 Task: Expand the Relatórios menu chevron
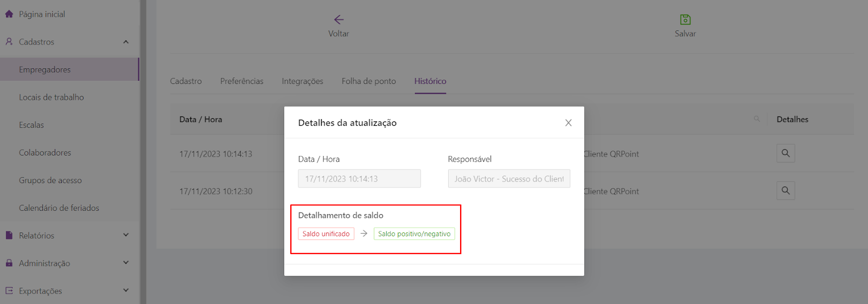126,235
